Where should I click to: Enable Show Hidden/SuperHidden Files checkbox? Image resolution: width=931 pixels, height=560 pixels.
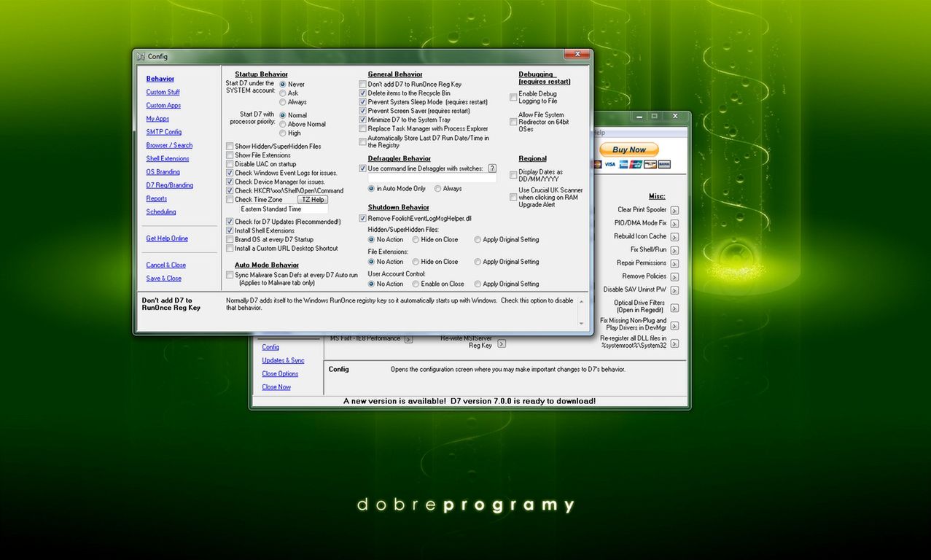tap(230, 147)
